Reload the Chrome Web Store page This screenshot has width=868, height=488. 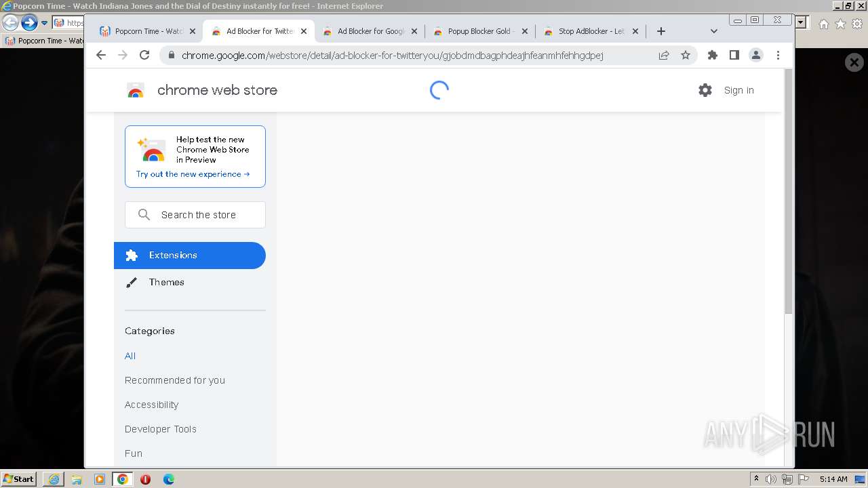144,56
